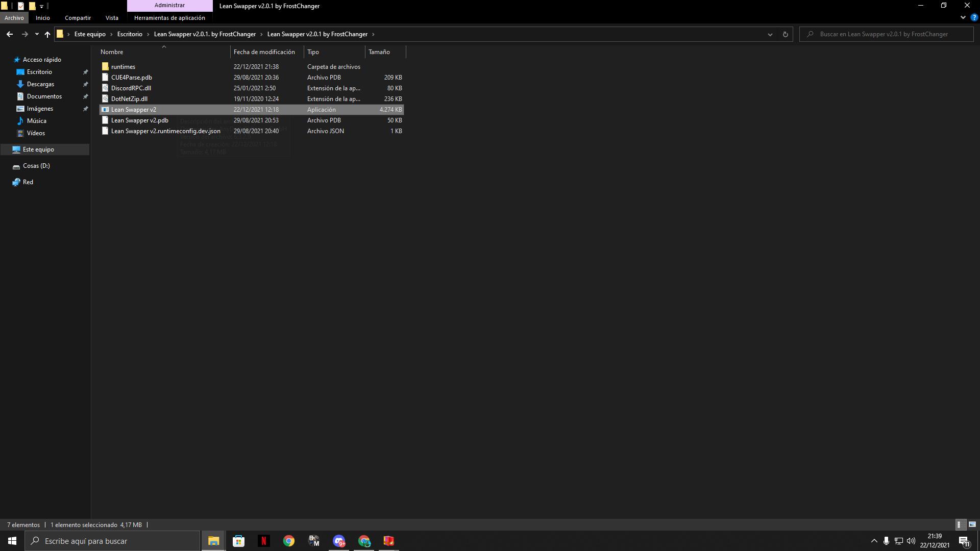
Task: Expand the ribbon with chevron
Action: pyautogui.click(x=963, y=17)
